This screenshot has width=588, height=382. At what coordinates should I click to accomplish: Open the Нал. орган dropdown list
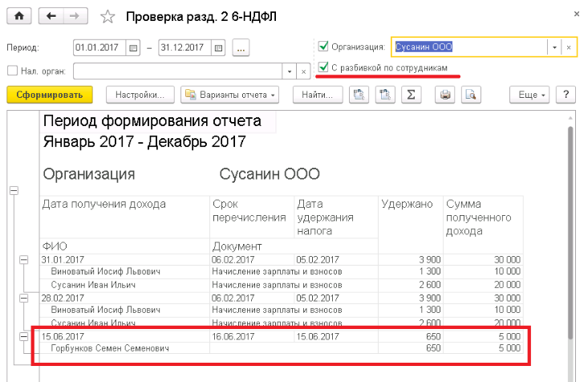click(289, 71)
